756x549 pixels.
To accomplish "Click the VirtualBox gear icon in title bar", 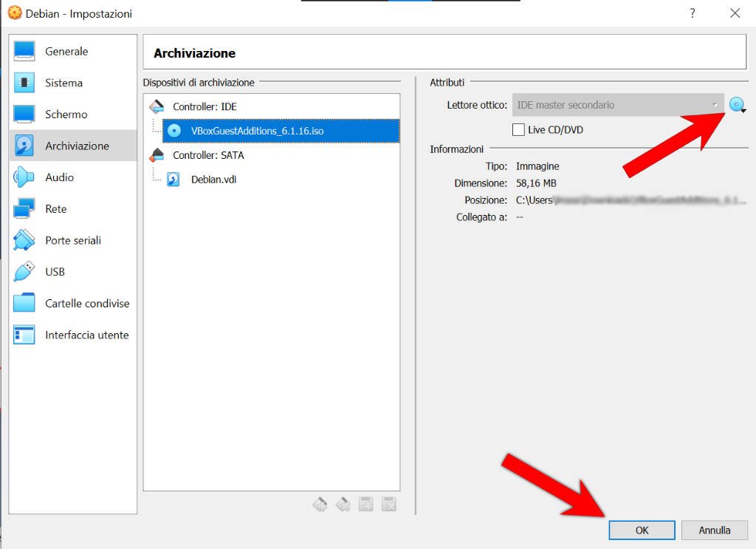I will (x=15, y=13).
